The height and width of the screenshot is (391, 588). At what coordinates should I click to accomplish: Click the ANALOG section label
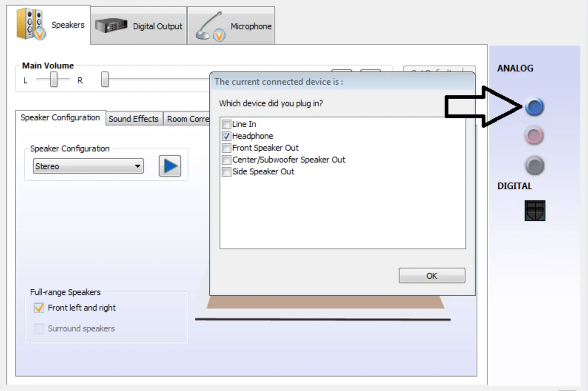[515, 68]
